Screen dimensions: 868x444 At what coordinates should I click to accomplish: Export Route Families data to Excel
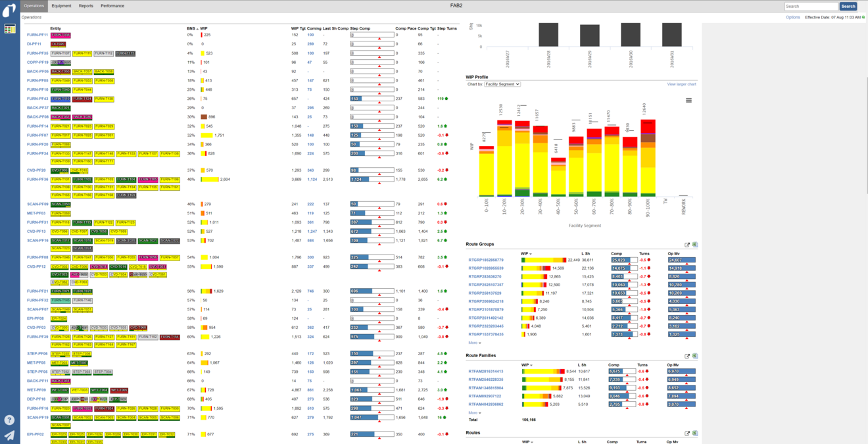click(695, 355)
